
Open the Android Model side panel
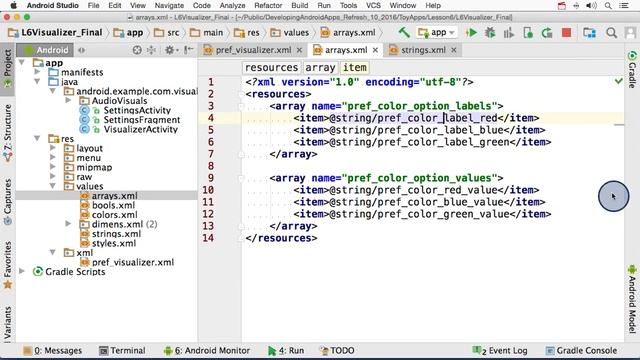click(632, 299)
